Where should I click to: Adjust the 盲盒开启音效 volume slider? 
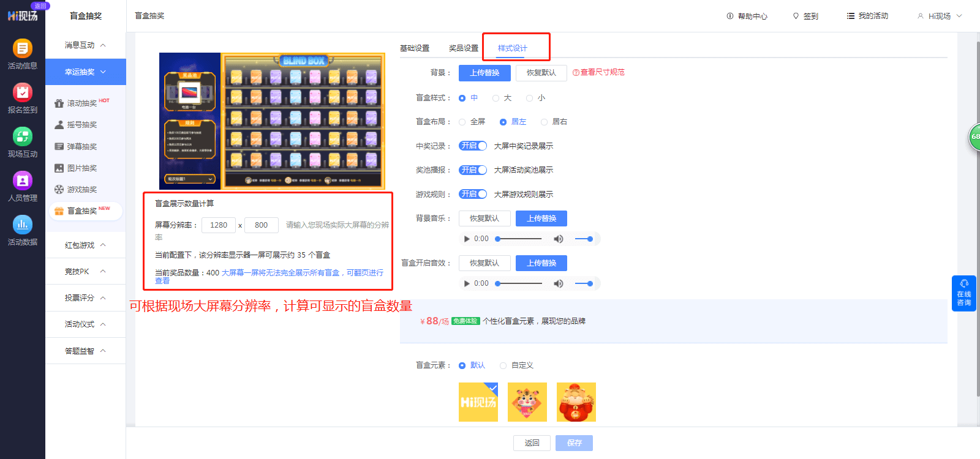pyautogui.click(x=584, y=283)
